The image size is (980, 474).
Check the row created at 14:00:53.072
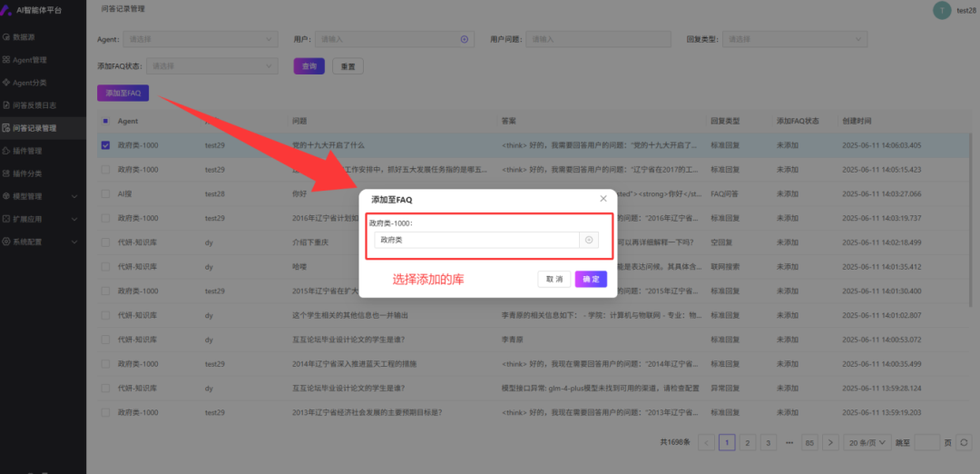[x=105, y=340]
